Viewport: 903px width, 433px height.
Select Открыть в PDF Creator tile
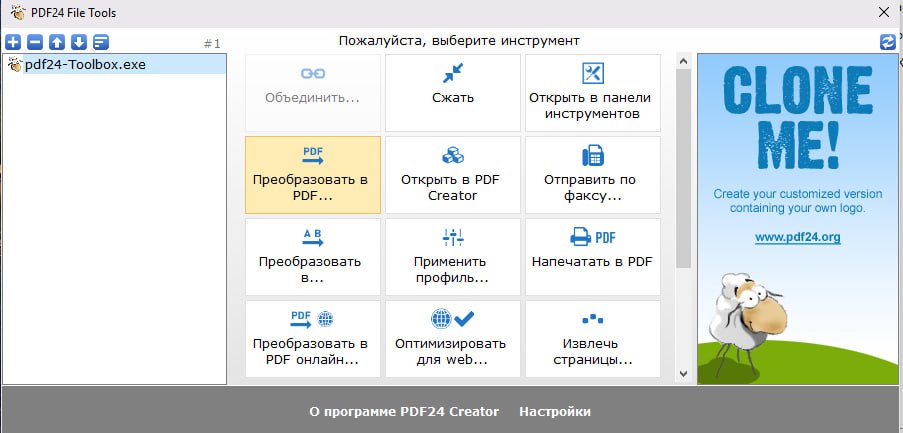(453, 175)
